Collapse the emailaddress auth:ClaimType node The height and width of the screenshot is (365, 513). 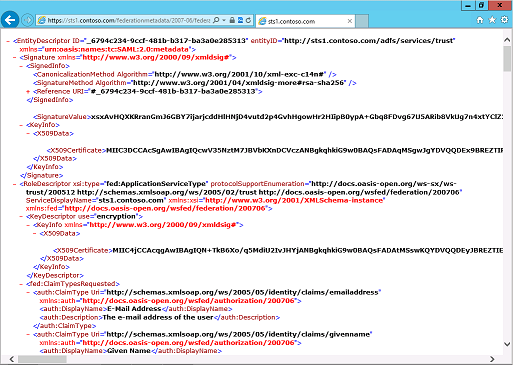(x=28, y=292)
